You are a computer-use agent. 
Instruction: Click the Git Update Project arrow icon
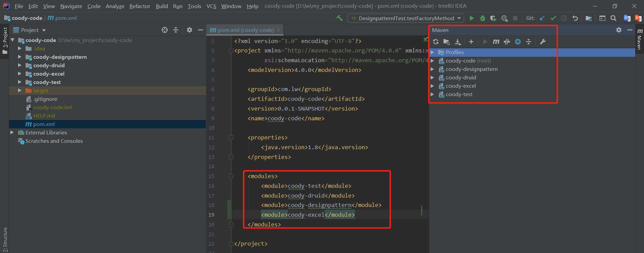[x=542, y=18]
